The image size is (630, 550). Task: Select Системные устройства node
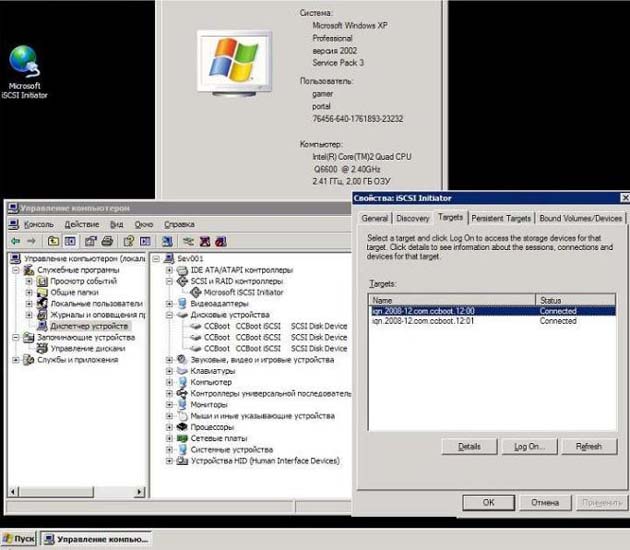[231, 450]
